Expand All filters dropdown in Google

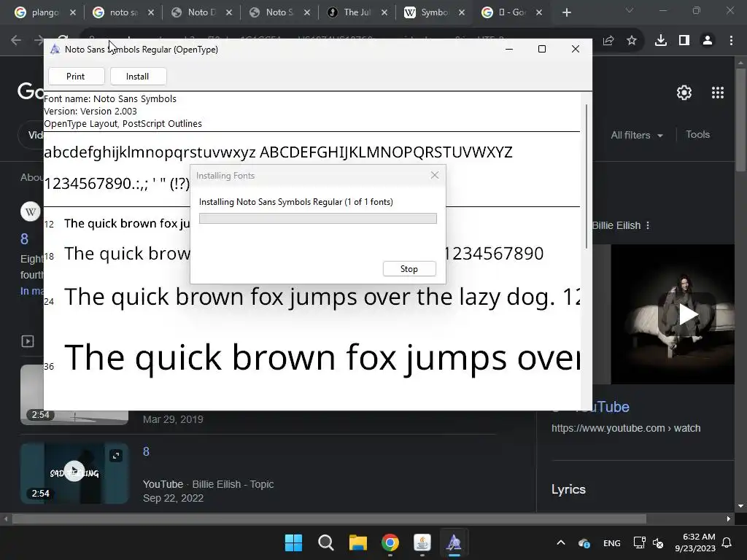(x=637, y=135)
